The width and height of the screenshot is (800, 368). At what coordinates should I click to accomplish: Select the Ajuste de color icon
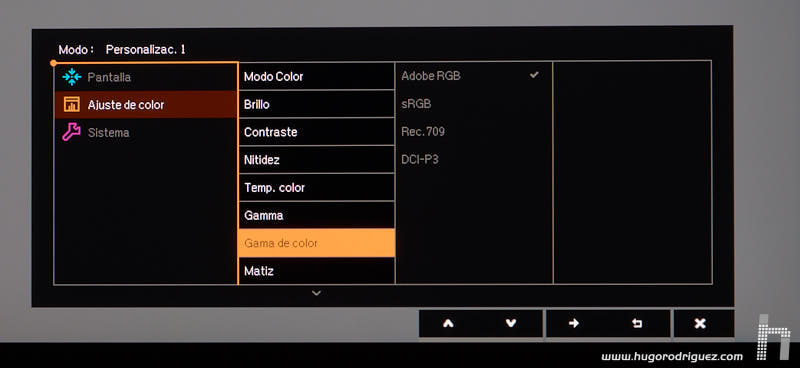[x=71, y=104]
